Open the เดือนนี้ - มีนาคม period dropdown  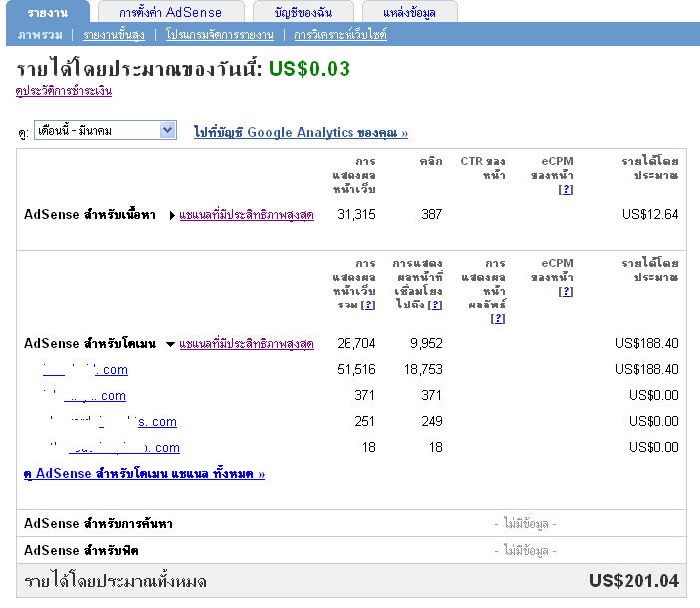click(x=106, y=131)
